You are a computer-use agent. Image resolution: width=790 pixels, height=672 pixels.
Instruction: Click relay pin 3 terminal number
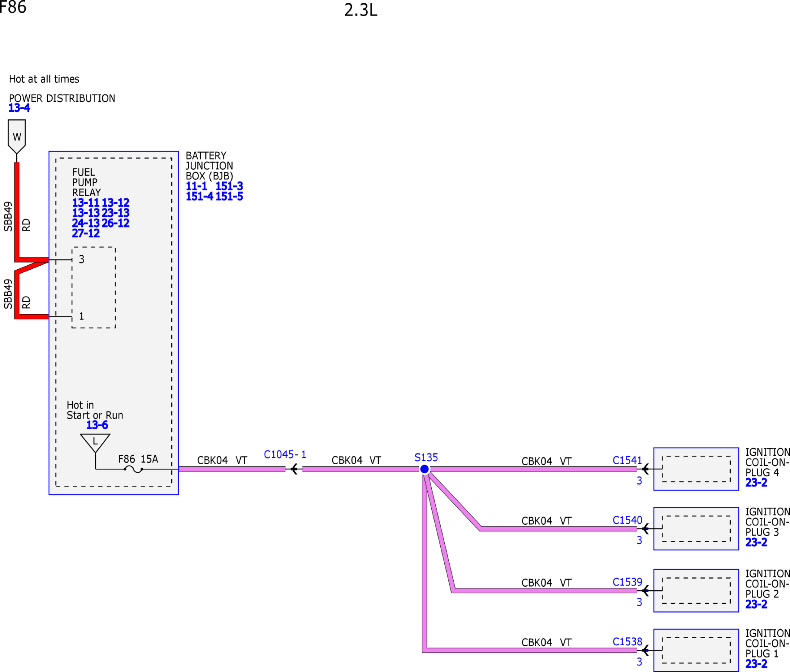click(82, 259)
